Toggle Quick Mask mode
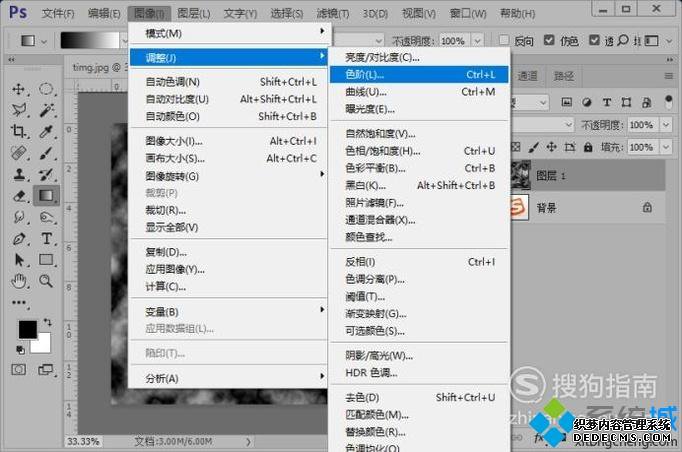Image resolution: width=682 pixels, height=452 pixels. [x=19, y=370]
